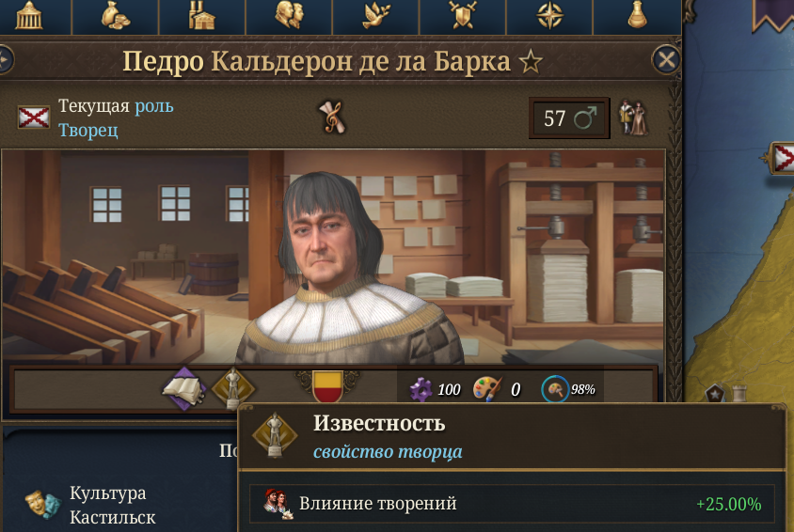This screenshot has width=794, height=532.
Task: Toggle the favorite star next to character name
Action: [x=531, y=62]
